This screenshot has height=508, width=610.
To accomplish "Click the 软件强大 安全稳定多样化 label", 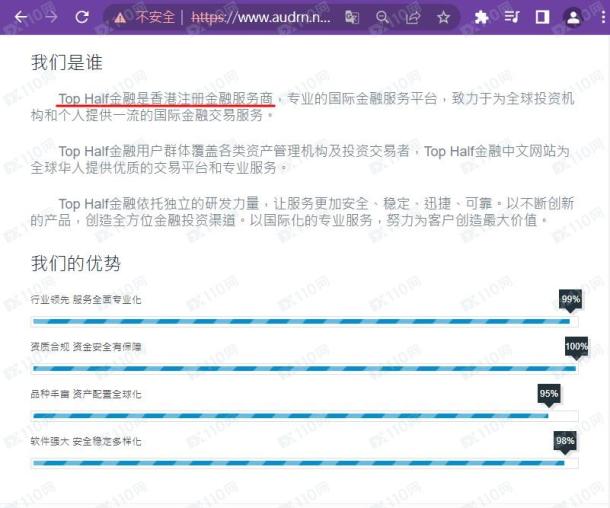I will click(86, 441).
